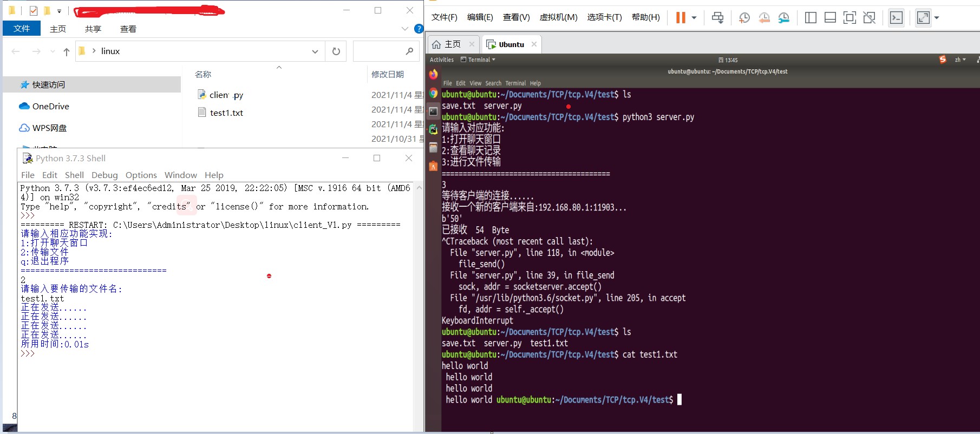
Task: Click Activities in the Ubuntu top bar
Action: click(442, 60)
